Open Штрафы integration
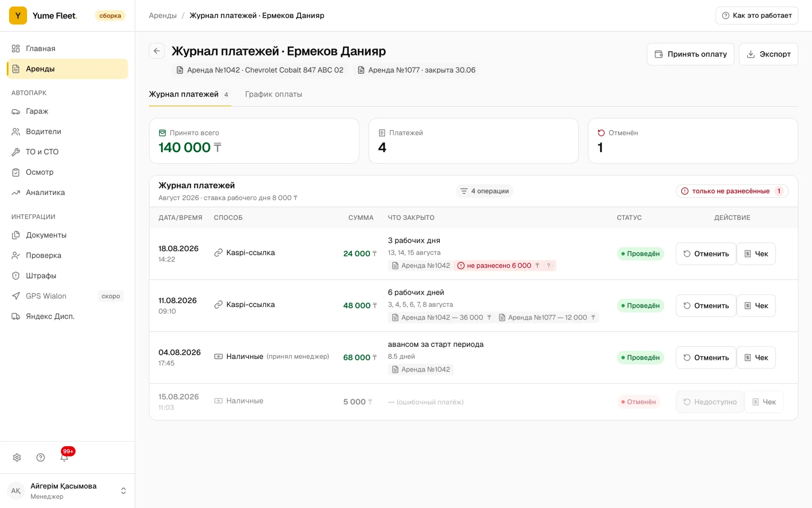Image resolution: width=812 pixels, height=508 pixels. click(x=68, y=275)
